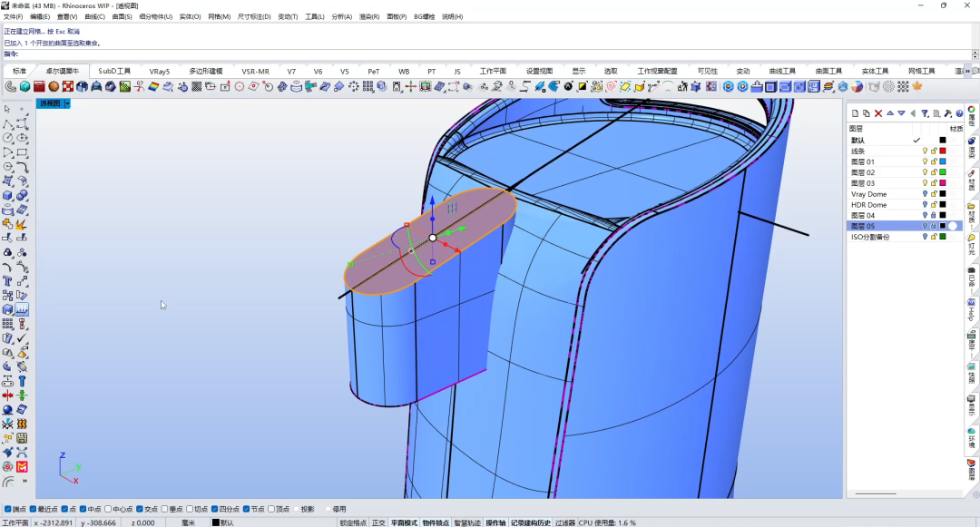Open the blue help icon in layers panel
The image size is (980, 527).
click(959, 113)
